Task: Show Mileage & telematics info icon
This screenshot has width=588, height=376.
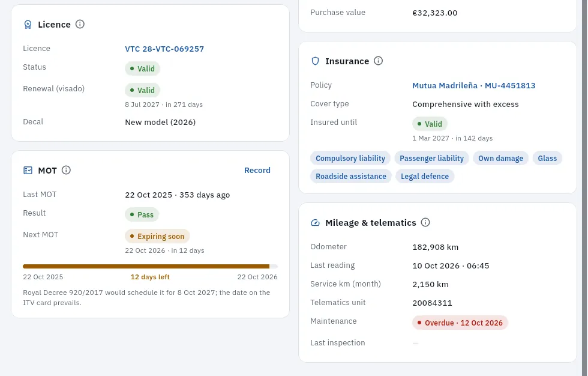Action: [425, 222]
